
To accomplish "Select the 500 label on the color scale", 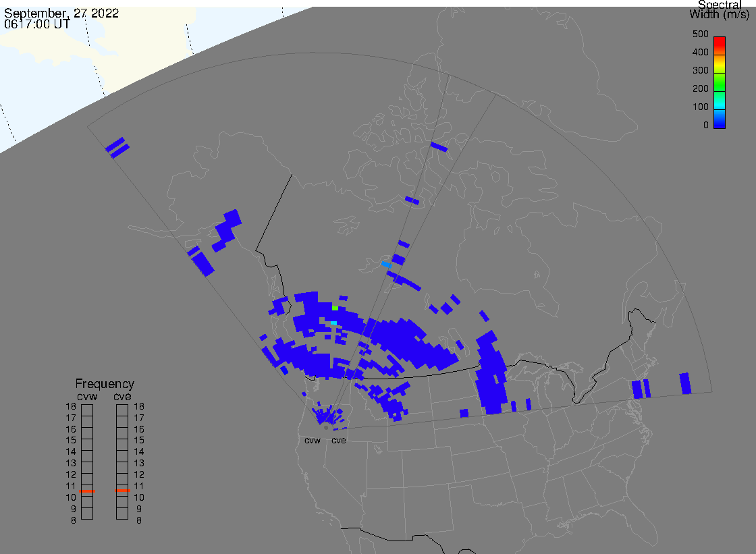I will pyautogui.click(x=700, y=34).
